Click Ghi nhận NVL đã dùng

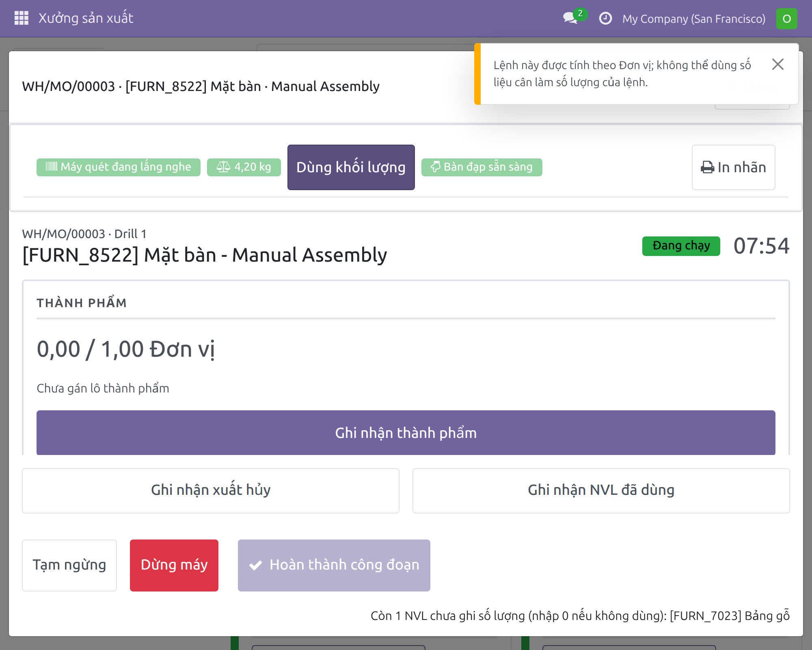601,490
